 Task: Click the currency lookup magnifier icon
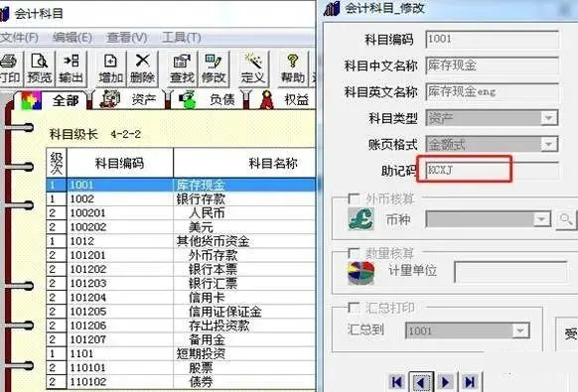tap(566, 220)
